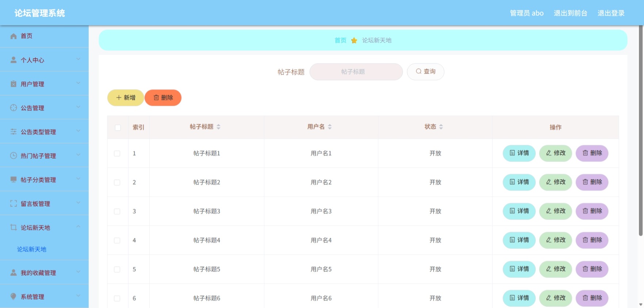The height and width of the screenshot is (308, 644).
Task: Focus the 帖子标题 search input field
Action: pyautogui.click(x=356, y=72)
